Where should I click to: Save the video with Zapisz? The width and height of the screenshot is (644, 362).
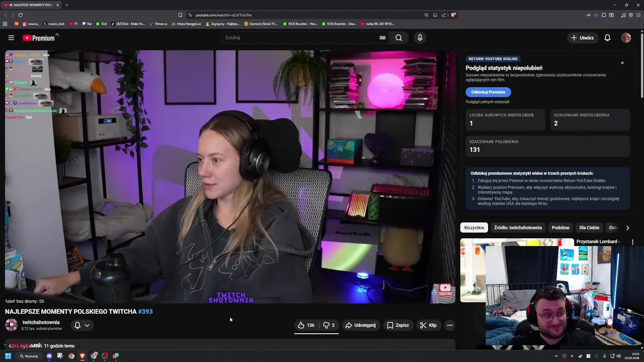[398, 325]
